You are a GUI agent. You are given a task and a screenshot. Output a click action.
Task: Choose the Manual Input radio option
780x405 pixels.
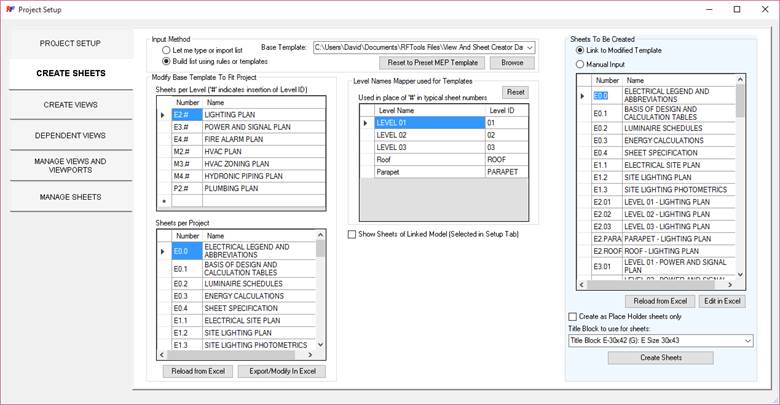tap(581, 64)
